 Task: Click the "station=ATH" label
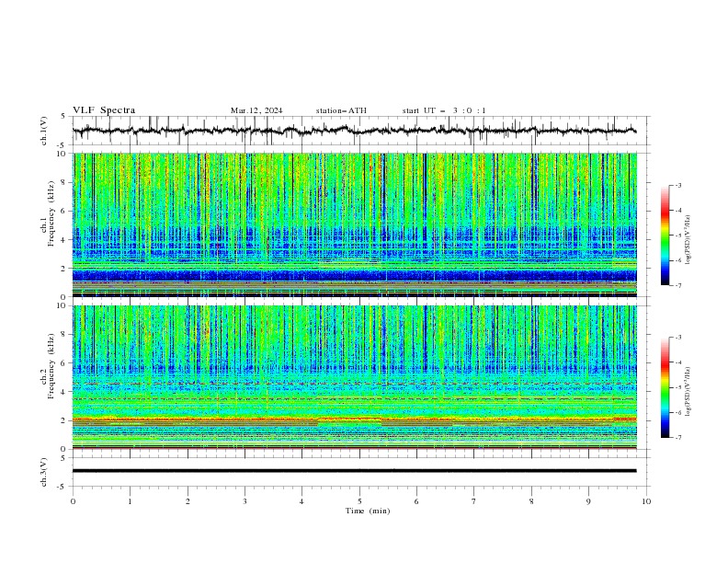[341, 110]
